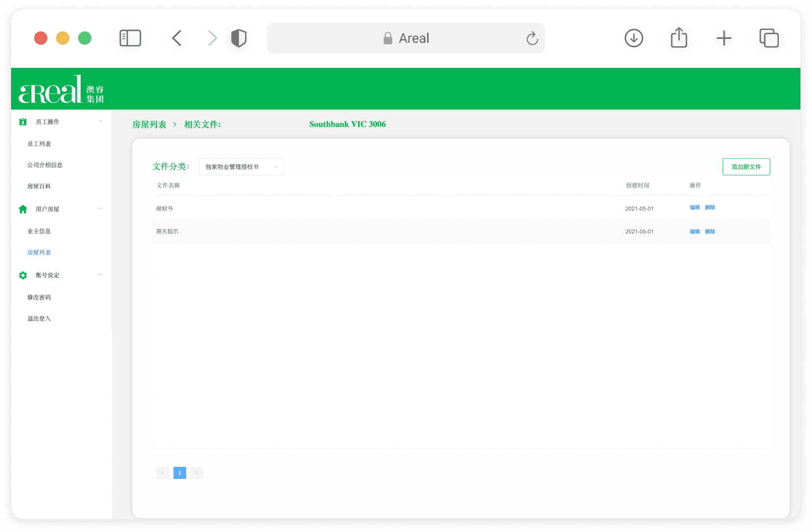Open a new tab with the plus icon
The width and height of the screenshot is (812, 532).
point(724,38)
